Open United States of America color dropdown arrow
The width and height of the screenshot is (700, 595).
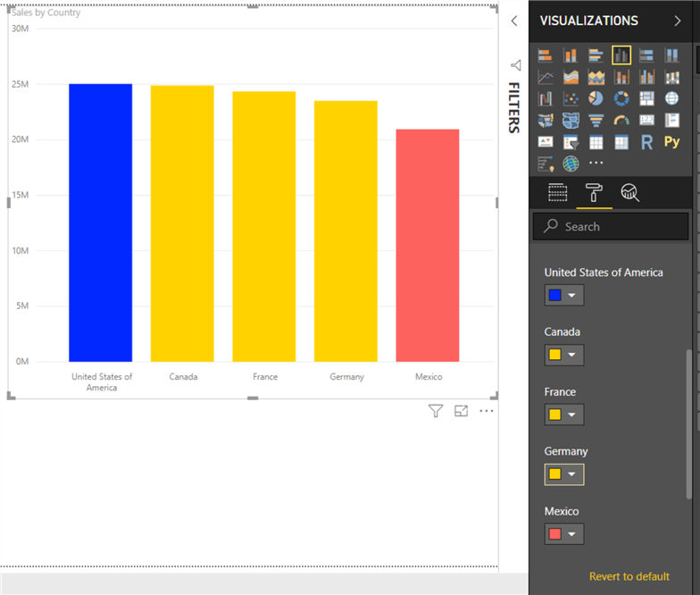point(571,295)
